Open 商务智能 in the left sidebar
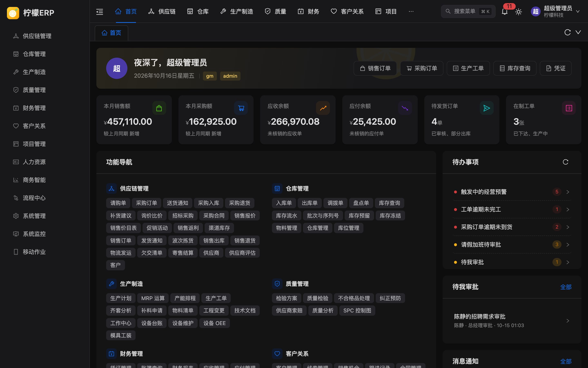The image size is (588, 368). coord(45,180)
